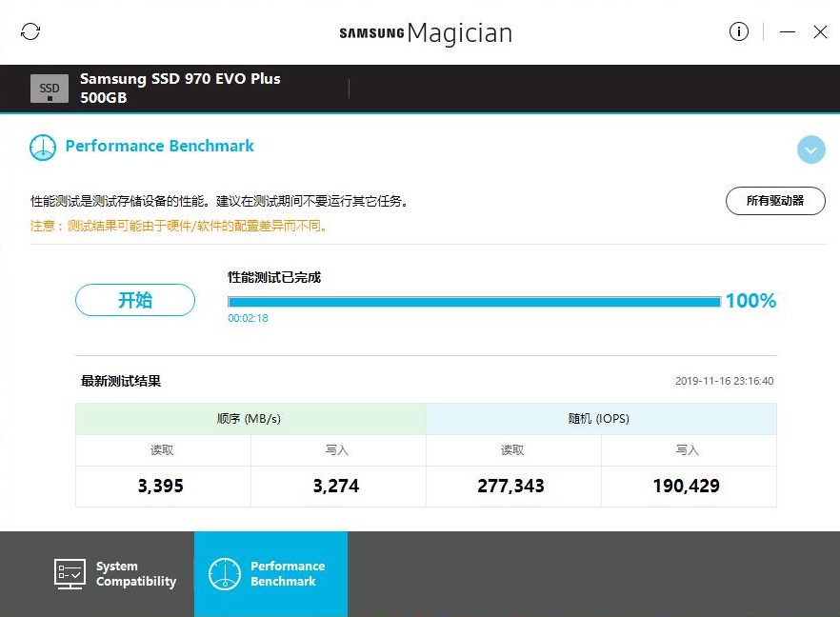Select the System Compatibility monitor icon
Screen dimensions: 840x617
[x=69, y=572]
